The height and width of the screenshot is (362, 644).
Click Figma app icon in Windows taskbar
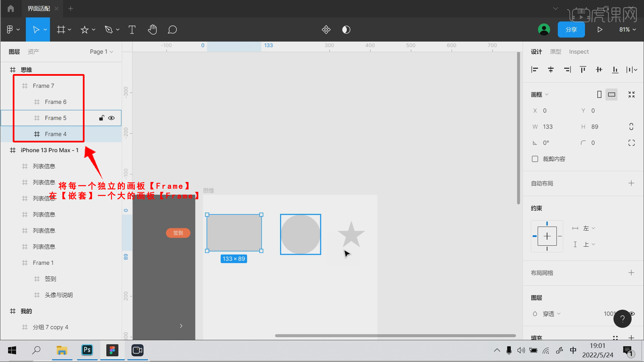111,350
